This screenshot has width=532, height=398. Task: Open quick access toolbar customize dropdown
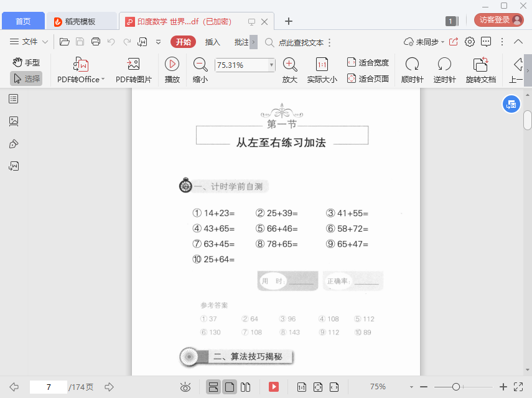coord(158,42)
